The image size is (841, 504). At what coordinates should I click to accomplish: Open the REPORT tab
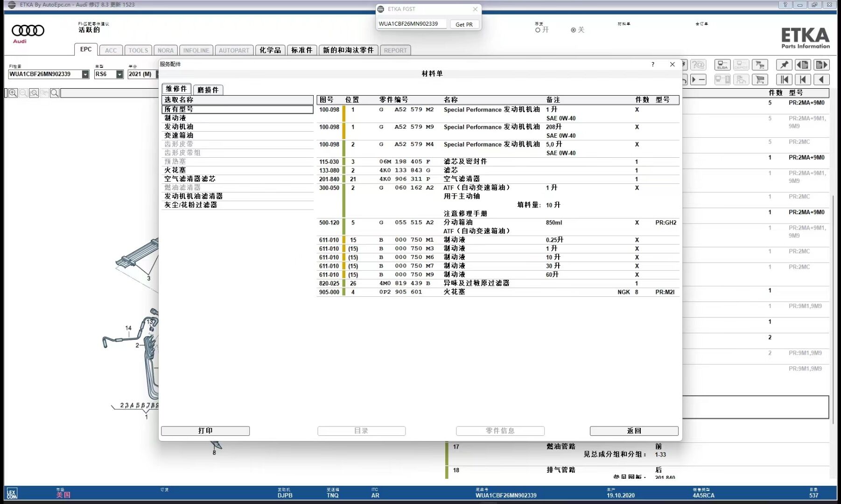[395, 50]
